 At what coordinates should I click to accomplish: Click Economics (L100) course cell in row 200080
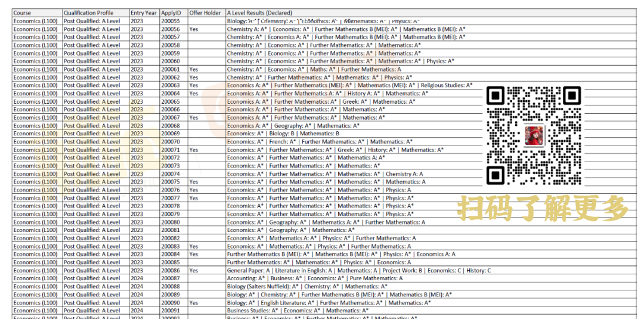[38, 222]
